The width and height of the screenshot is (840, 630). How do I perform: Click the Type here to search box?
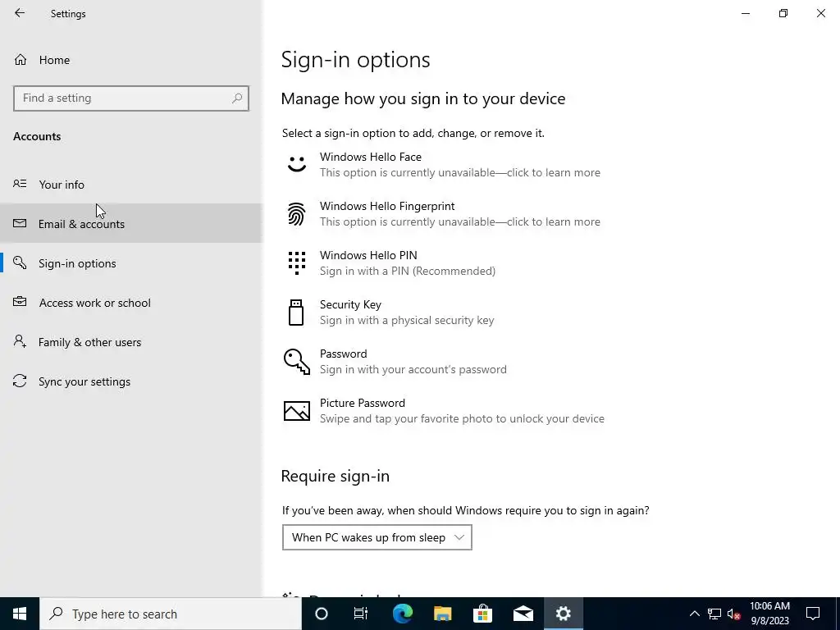click(171, 614)
